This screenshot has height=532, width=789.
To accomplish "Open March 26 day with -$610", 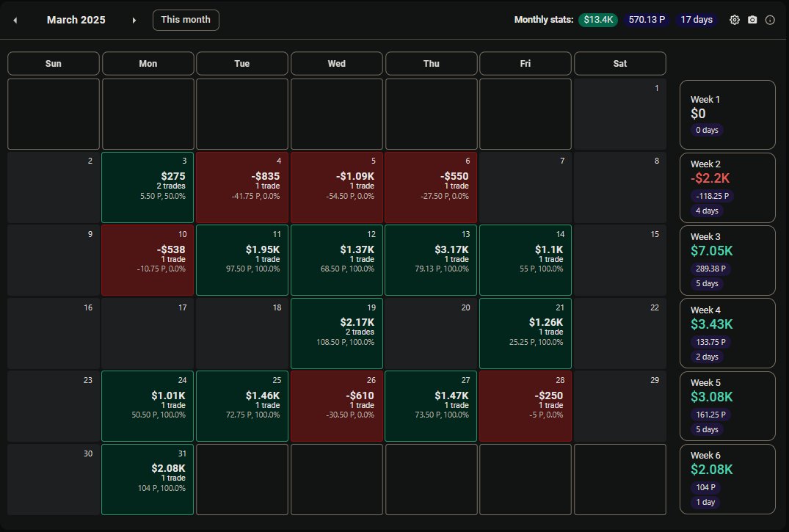I will (x=337, y=407).
